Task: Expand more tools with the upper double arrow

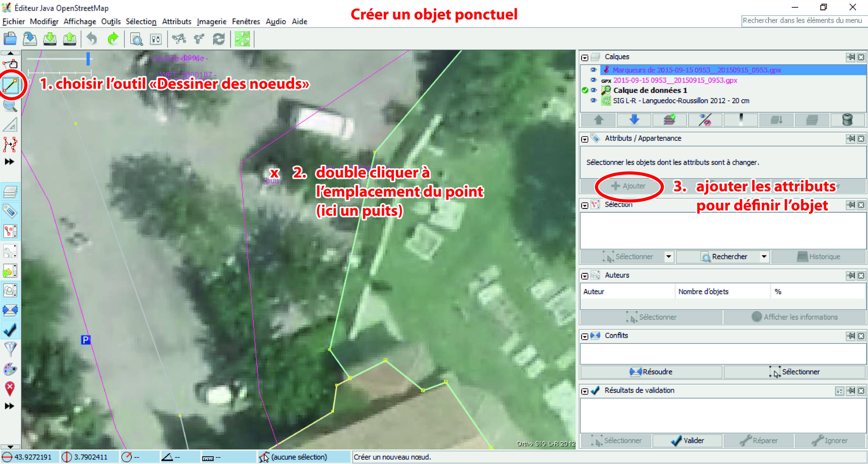Action: coord(10,162)
